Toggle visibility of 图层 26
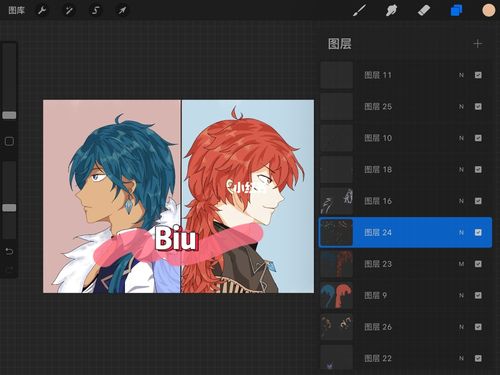This screenshot has width=500, height=375. point(478,327)
